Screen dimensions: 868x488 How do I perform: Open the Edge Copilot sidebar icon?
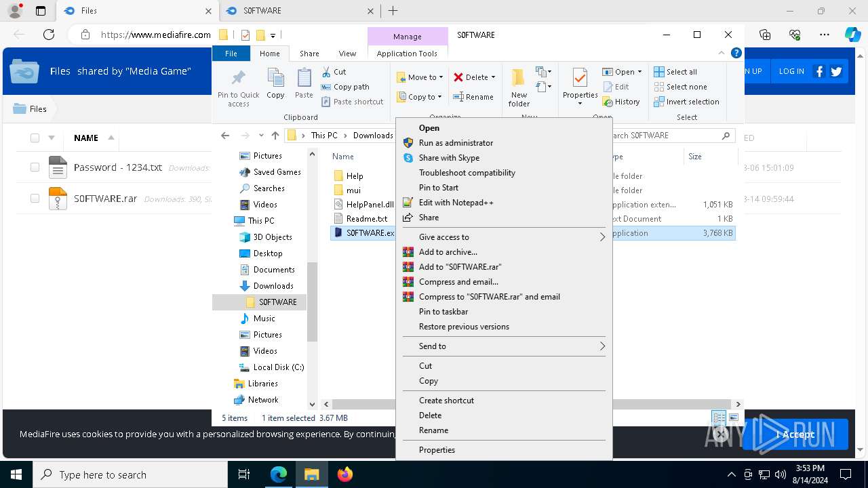tap(852, 35)
